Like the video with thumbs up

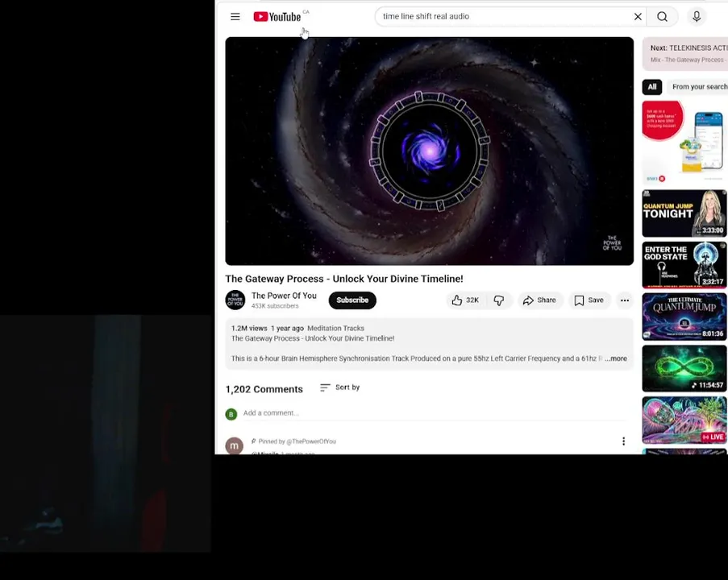pyautogui.click(x=465, y=300)
